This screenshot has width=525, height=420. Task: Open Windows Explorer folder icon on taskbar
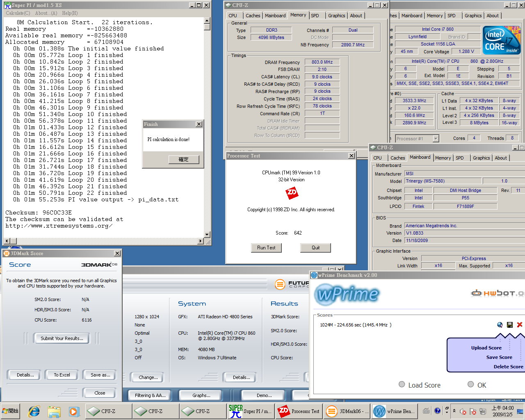coord(54,411)
